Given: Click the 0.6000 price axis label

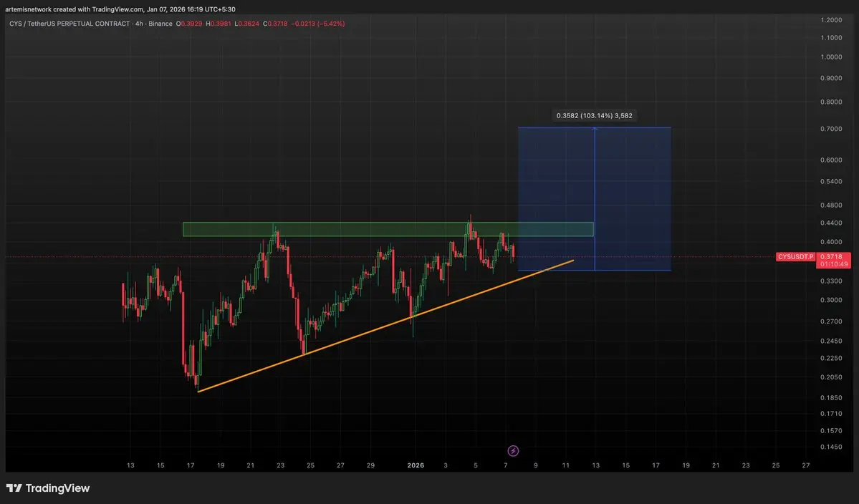Looking at the screenshot, I should click(831, 160).
